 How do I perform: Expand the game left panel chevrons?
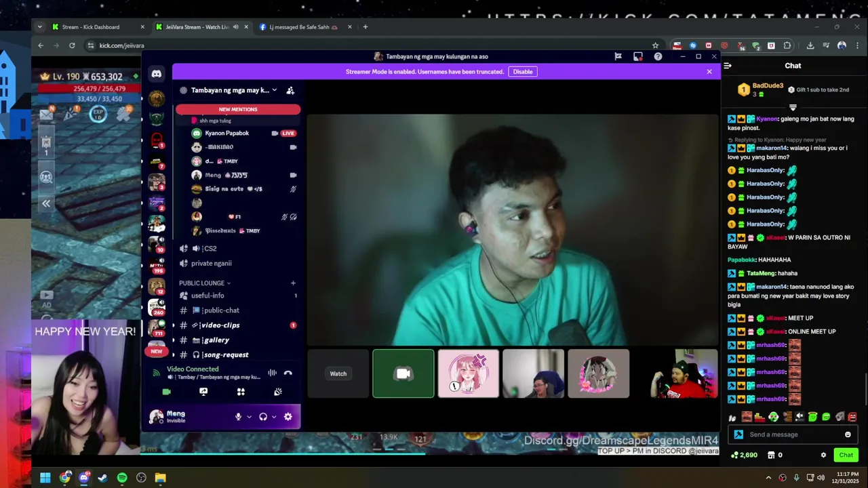[46, 203]
